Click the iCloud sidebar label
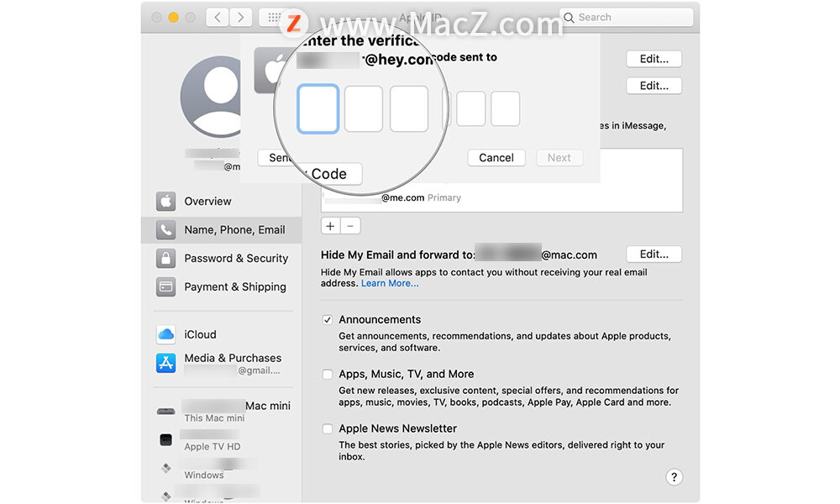840x504 pixels. click(x=201, y=334)
